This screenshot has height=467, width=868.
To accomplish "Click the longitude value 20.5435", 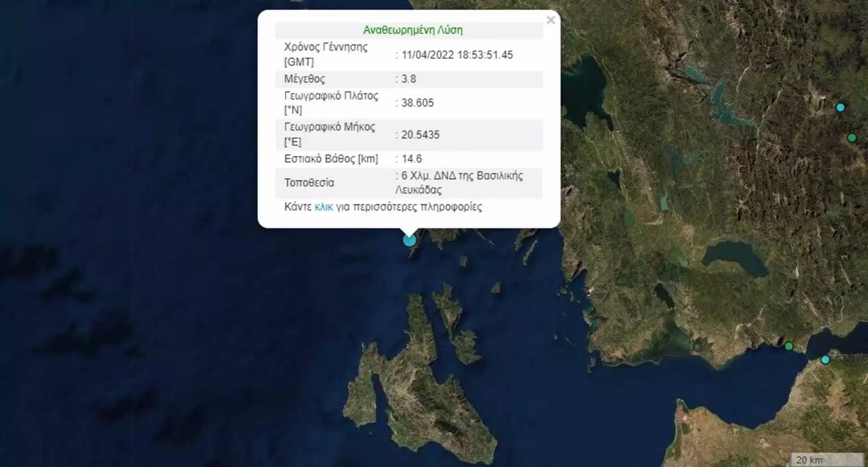I will click(420, 135).
